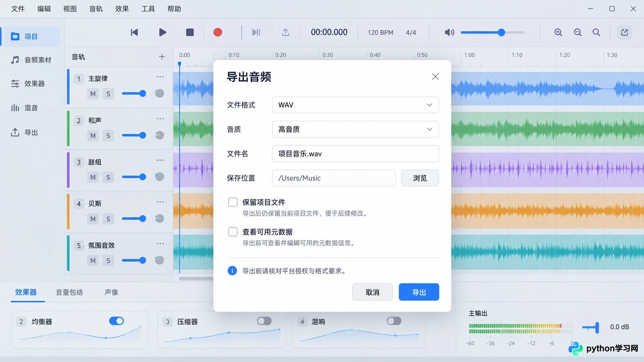Mute the 主旋律 track

[93, 94]
